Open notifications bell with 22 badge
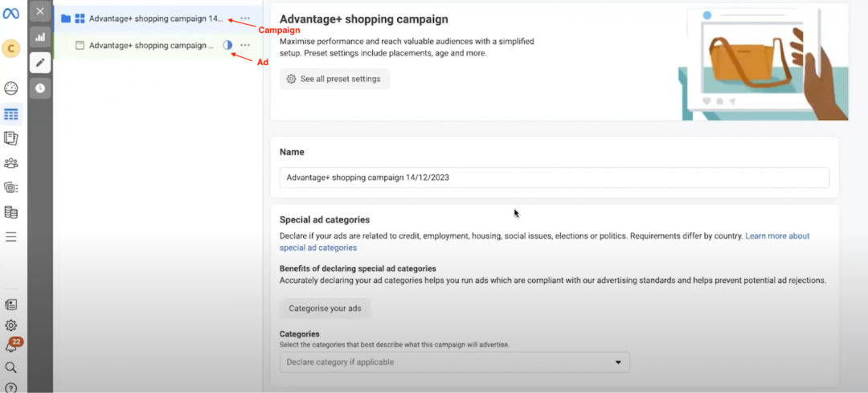Viewport: 868px width, 393px height. 12,345
